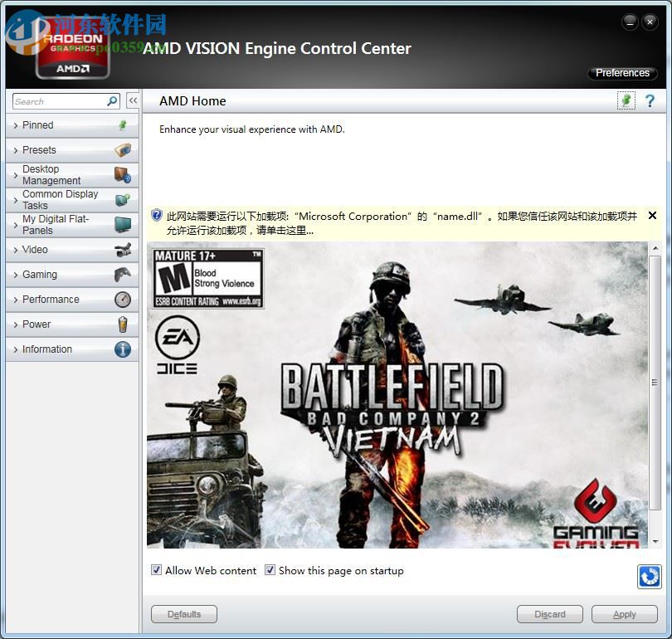Disable Show this page on startup
This screenshot has height=639, width=672.
[270, 570]
